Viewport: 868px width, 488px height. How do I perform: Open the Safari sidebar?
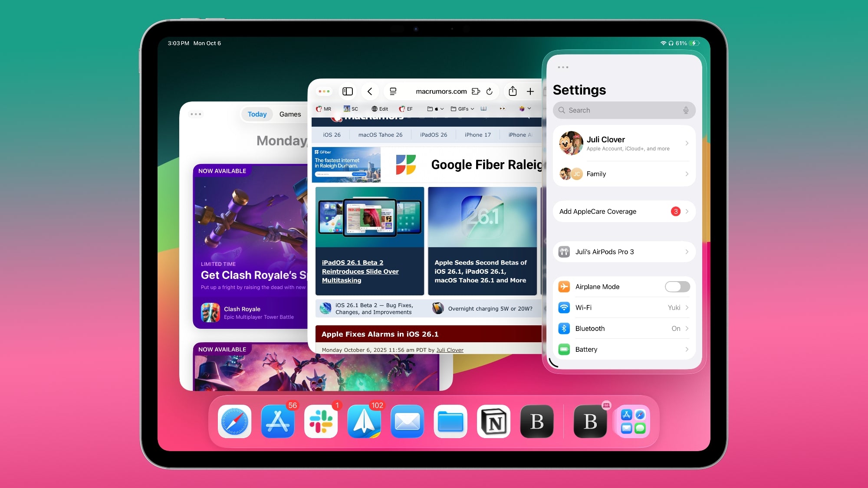click(x=347, y=92)
